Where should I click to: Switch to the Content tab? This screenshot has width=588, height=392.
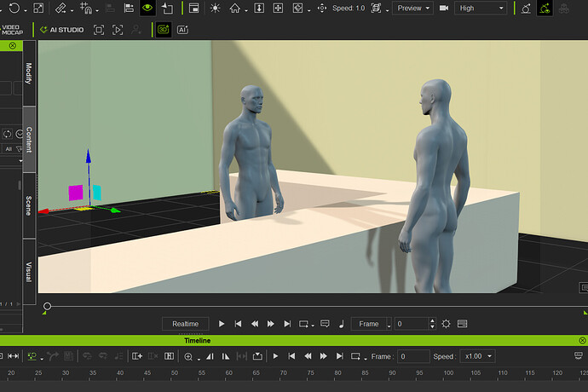tap(29, 140)
